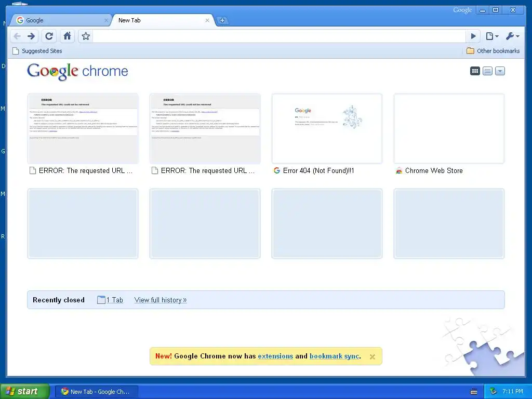Select the New Tab tab
Screen dimensions: 532x399
[x=162, y=20]
